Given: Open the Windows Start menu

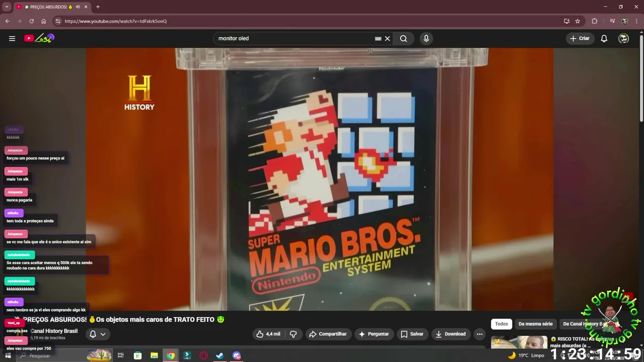Looking at the screenshot, I should pos(8,355).
